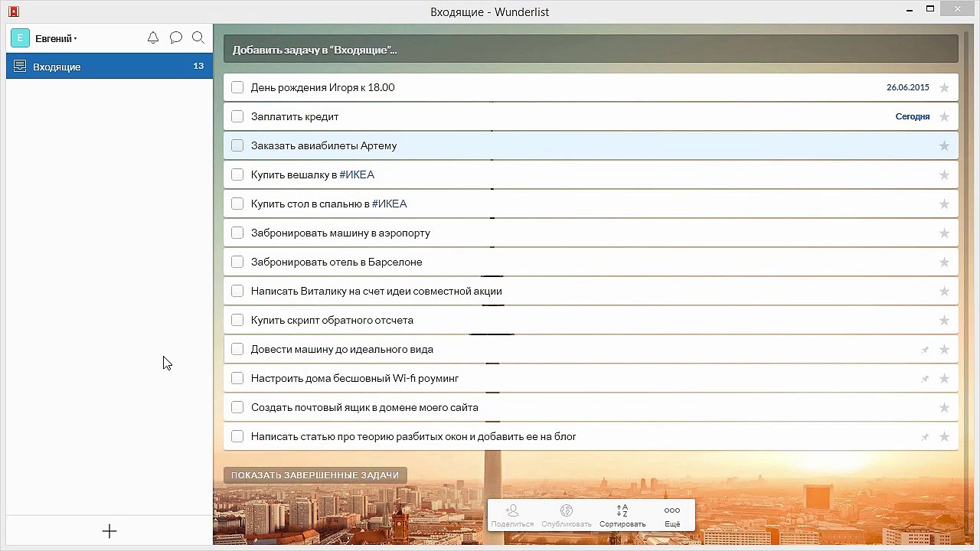
Task: Mark 'Заплатить кредит' as completed
Action: point(237,116)
